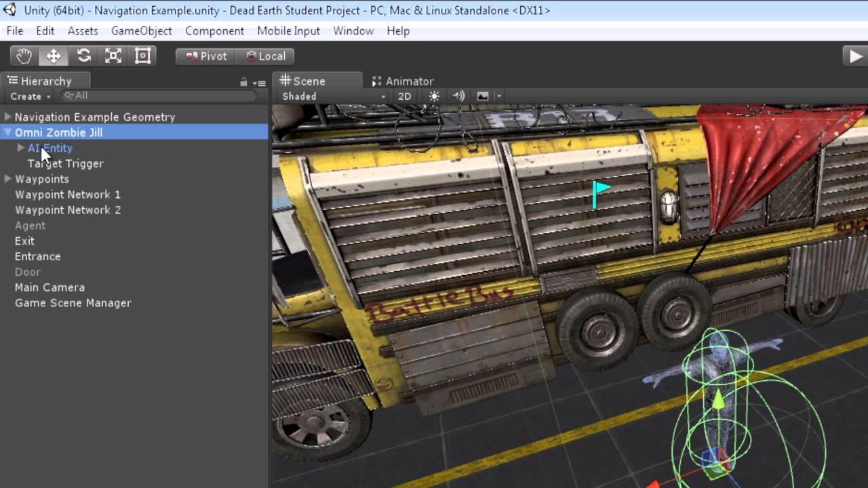This screenshot has width=868, height=488.
Task: Select Game Scene Manager object
Action: click(73, 303)
